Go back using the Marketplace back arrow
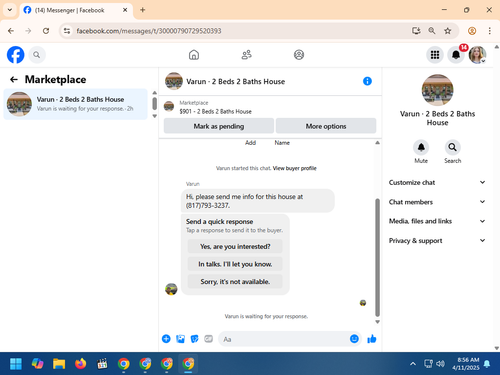Screen dimensions: 500x375 (x=14, y=79)
